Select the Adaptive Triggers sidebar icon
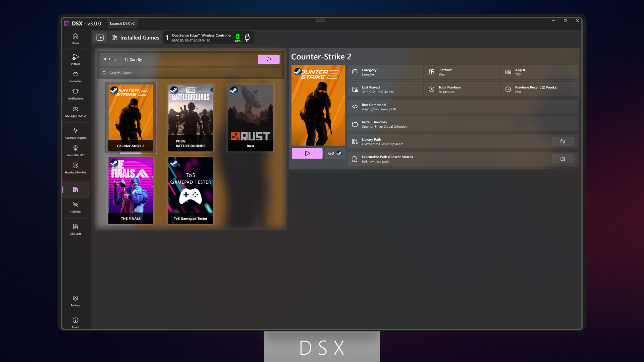Screen dimensions: 644x362 [75, 133]
